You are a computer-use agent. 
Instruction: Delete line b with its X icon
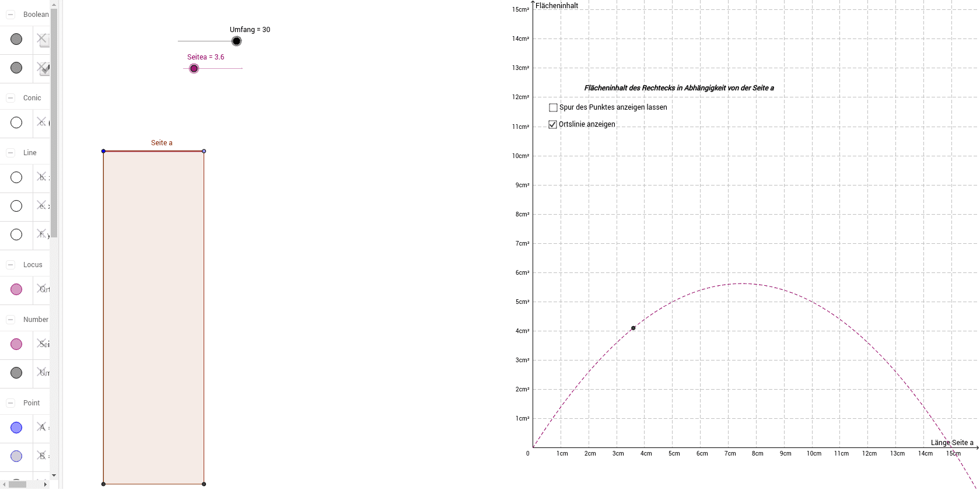pyautogui.click(x=41, y=176)
